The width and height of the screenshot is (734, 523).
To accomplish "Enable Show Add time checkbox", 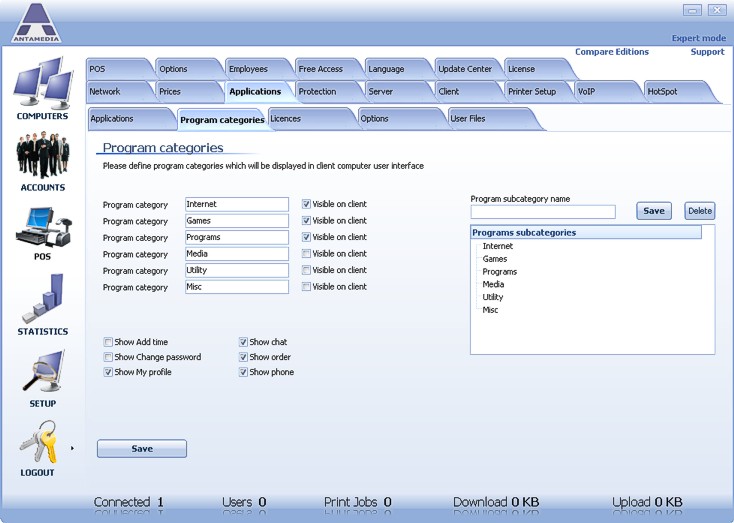I will point(108,342).
